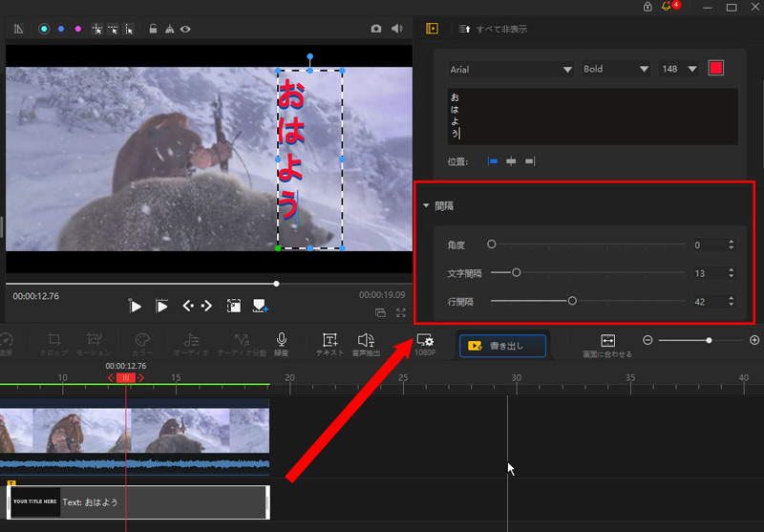This screenshot has width=764, height=532.
Task: Open the カラー color tool
Action: [x=142, y=344]
